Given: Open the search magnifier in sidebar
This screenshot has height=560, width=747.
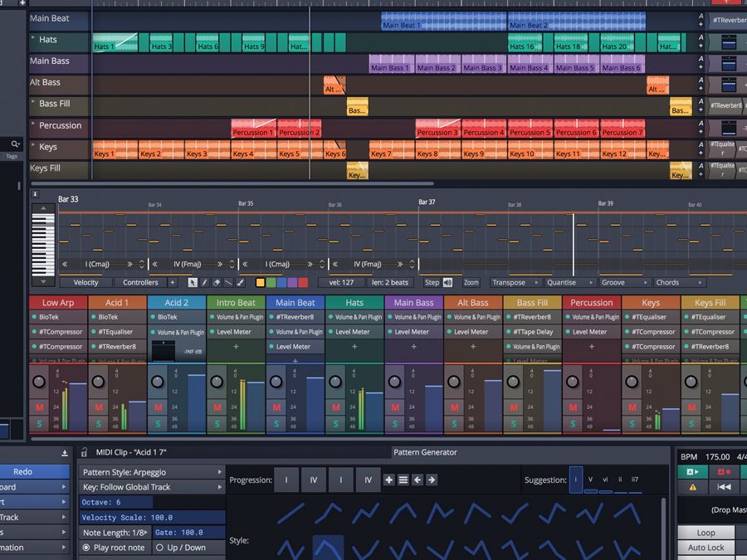Looking at the screenshot, I should (x=15, y=144).
